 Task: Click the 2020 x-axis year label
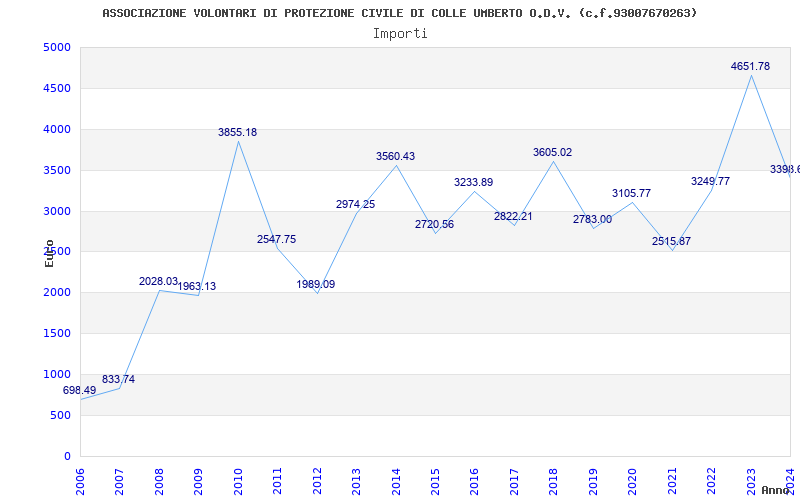tap(633, 482)
